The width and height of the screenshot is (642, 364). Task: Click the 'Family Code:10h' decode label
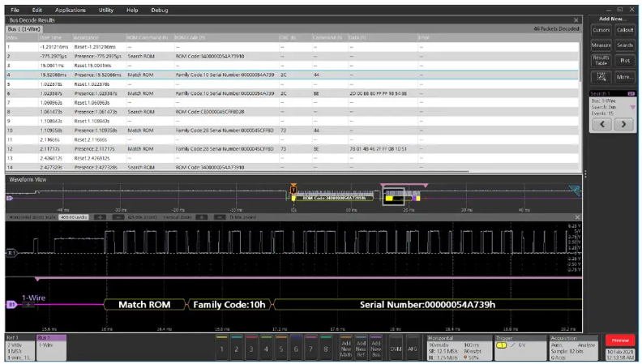(x=229, y=305)
